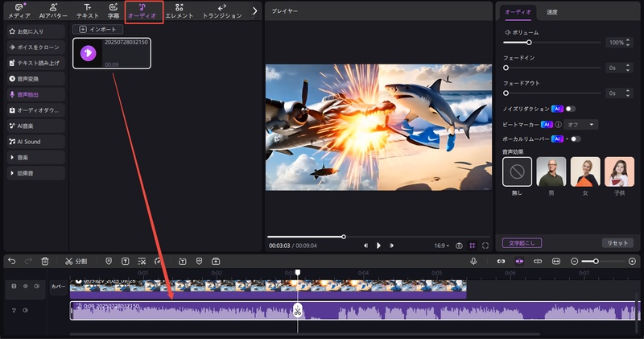Click the インポート button
The height and width of the screenshot is (339, 644).
click(x=97, y=29)
